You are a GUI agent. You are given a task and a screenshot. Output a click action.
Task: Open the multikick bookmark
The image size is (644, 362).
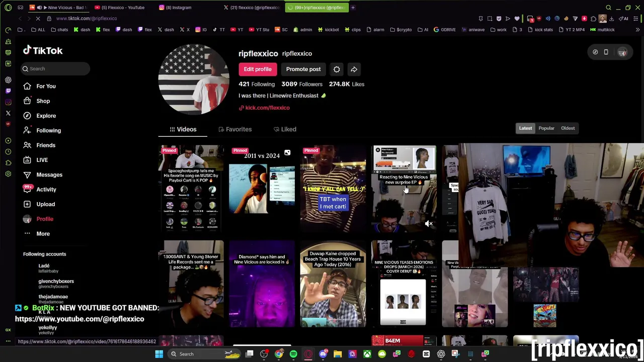[602, 30]
